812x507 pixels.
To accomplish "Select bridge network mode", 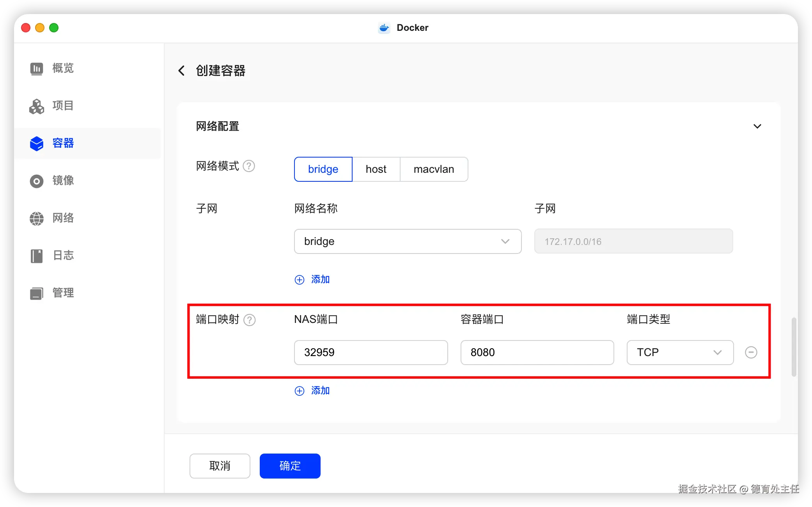I will [323, 169].
